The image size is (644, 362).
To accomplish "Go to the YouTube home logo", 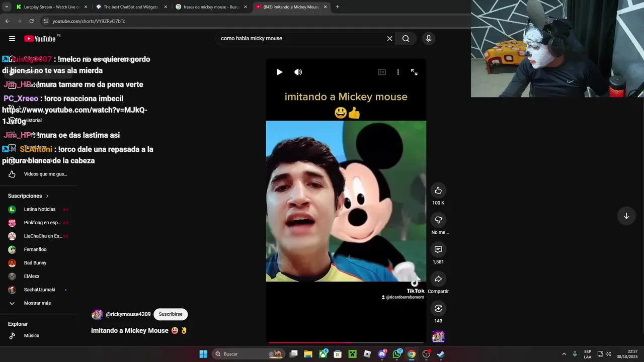I will [x=40, y=39].
